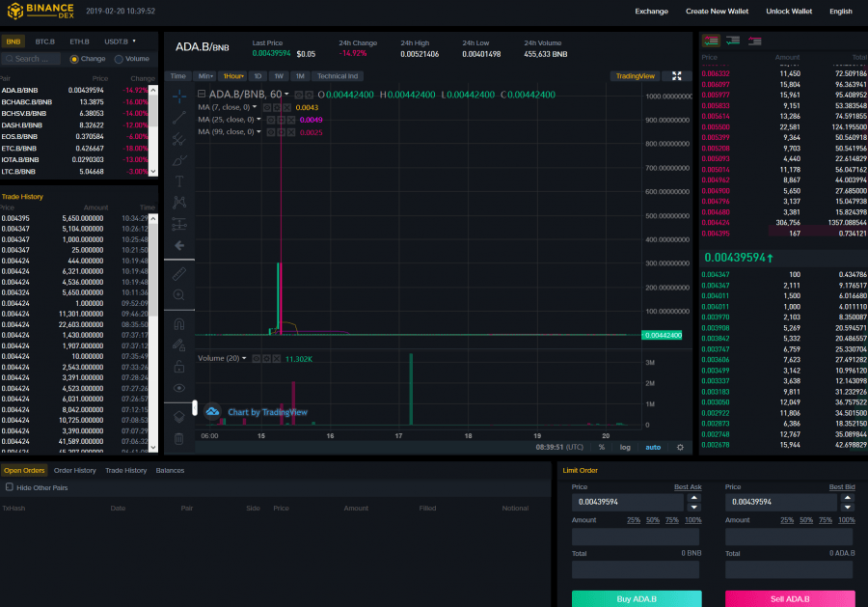Select the chart patterns tool

click(178, 202)
